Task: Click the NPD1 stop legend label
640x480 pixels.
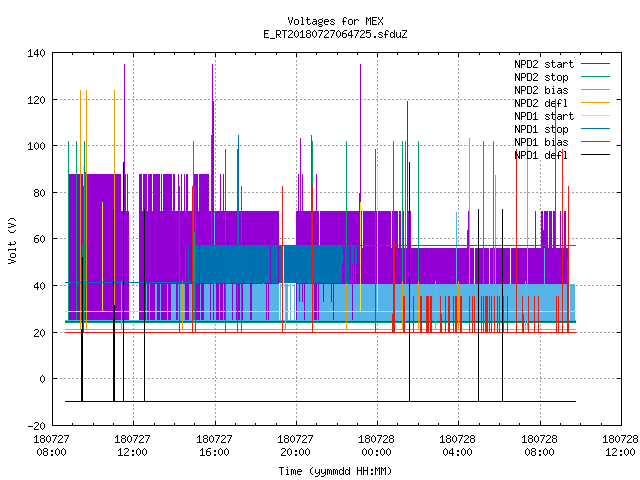Action: click(541, 129)
